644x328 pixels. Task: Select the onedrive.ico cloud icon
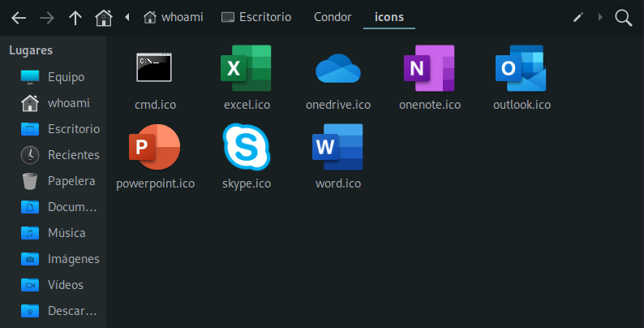click(338, 68)
